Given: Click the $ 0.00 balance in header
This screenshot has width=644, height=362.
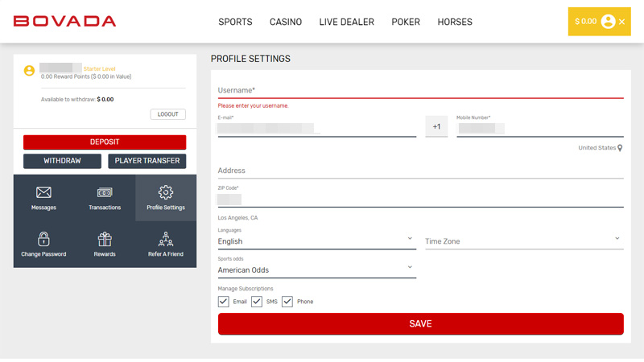Looking at the screenshot, I should tap(586, 22).
